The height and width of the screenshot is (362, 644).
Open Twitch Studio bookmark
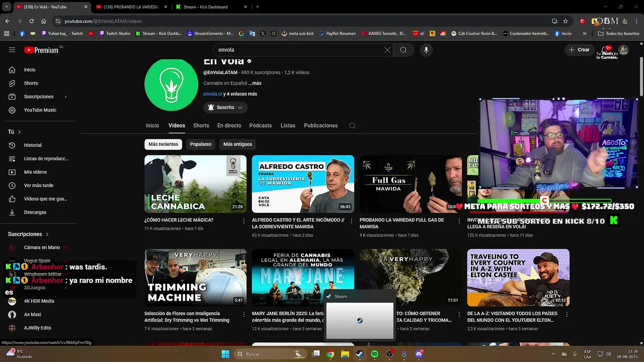(x=115, y=34)
